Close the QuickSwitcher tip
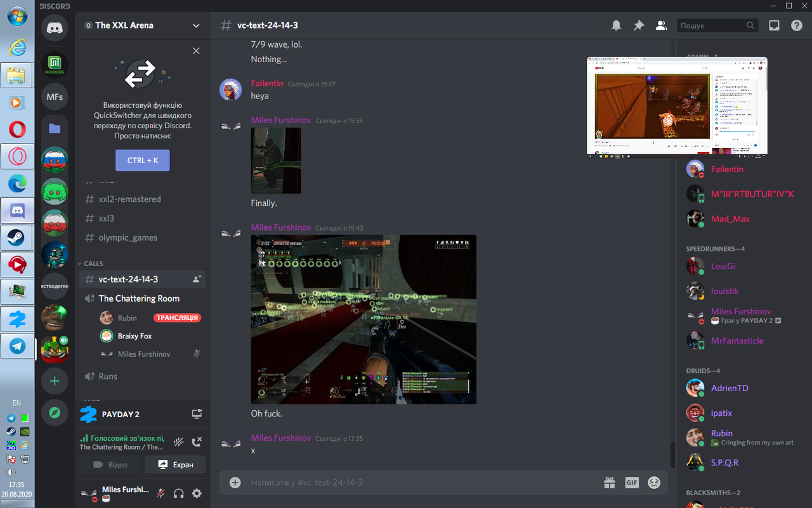Viewport: 812px width, 508px height. click(196, 51)
